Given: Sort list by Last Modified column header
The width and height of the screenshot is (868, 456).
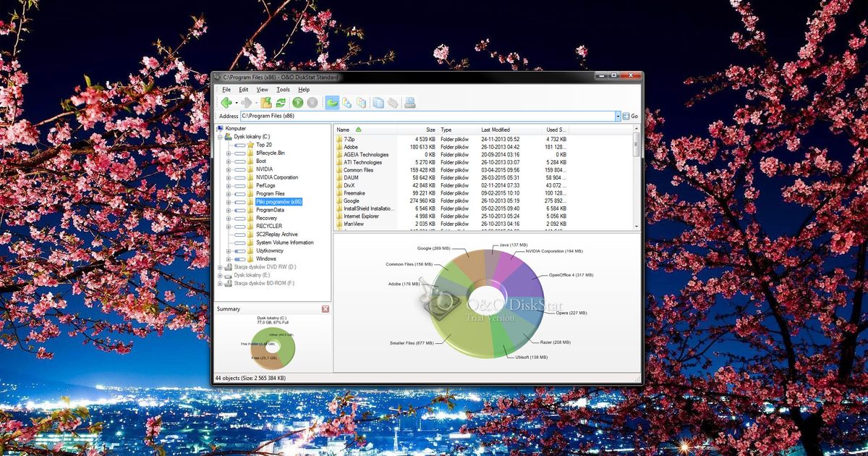Looking at the screenshot, I should [x=495, y=130].
